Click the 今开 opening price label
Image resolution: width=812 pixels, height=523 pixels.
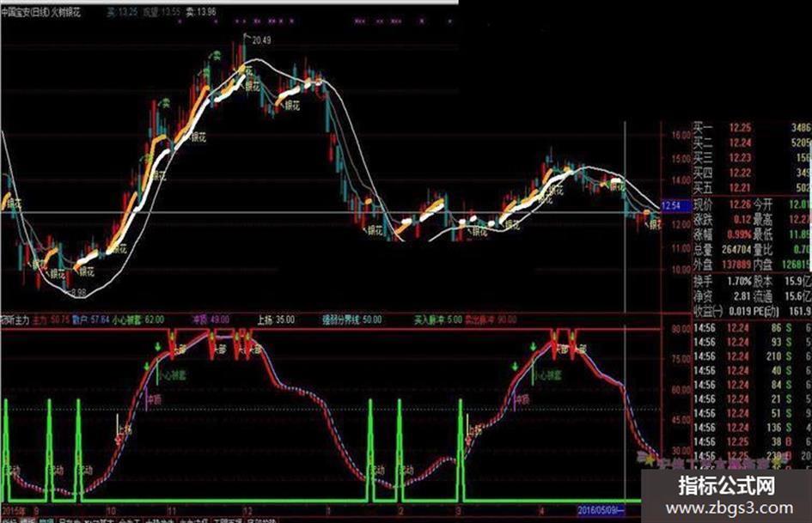pos(763,204)
